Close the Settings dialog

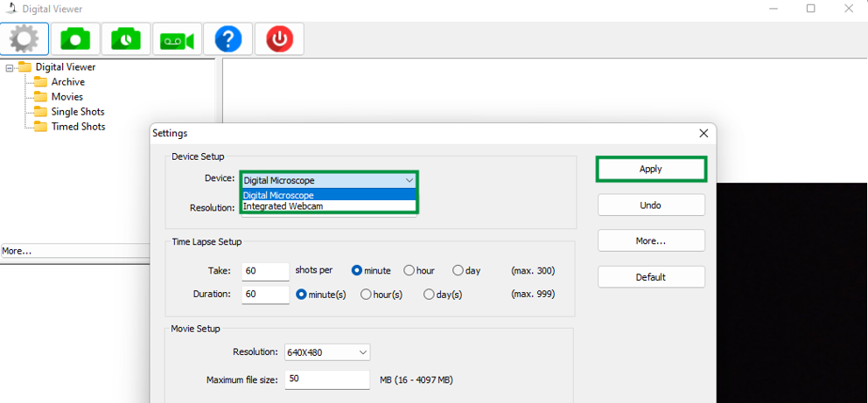[x=703, y=134]
